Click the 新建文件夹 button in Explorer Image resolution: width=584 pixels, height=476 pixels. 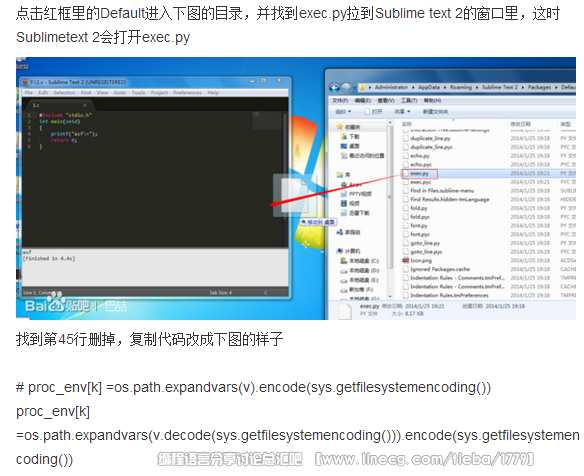[x=435, y=111]
